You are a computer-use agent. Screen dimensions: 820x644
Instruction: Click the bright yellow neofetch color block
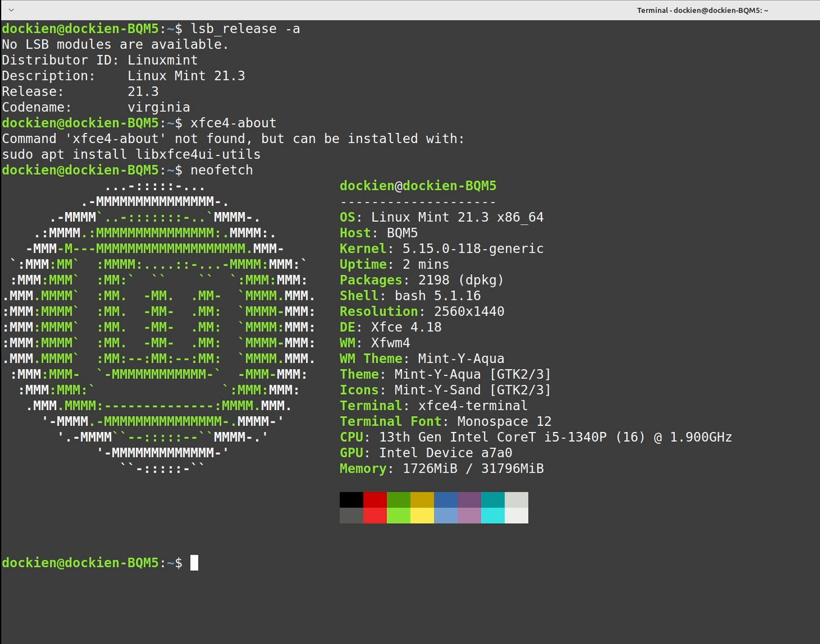click(422, 515)
